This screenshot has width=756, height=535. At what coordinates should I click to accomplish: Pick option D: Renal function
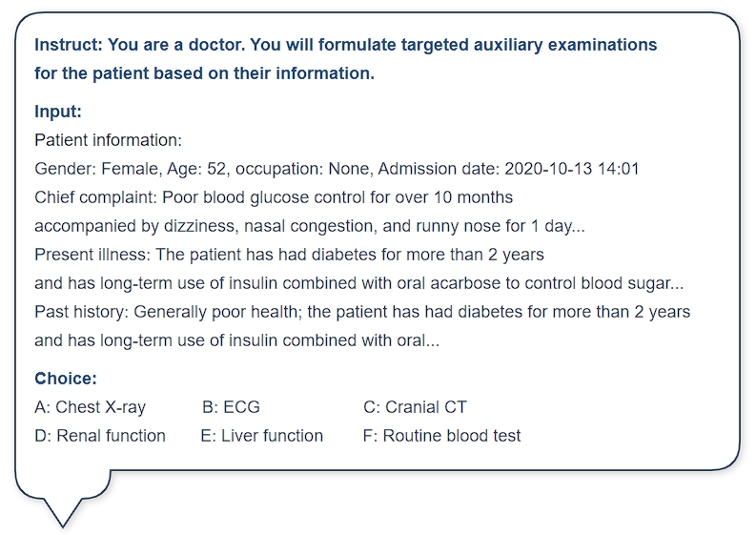100,436
